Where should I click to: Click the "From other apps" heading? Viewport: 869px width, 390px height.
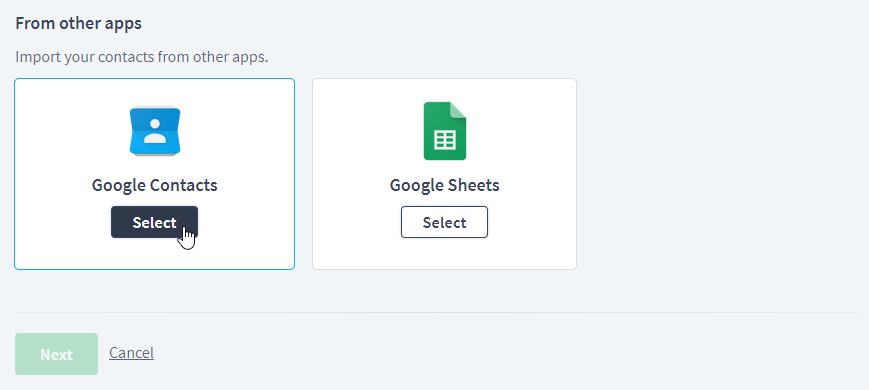[x=79, y=23]
